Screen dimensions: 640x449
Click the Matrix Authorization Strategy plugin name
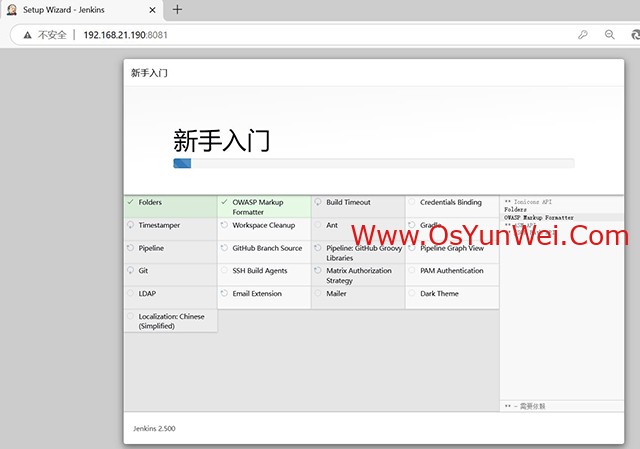click(x=359, y=276)
